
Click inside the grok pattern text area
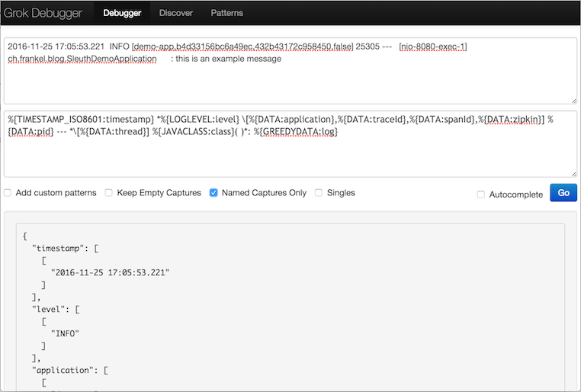coord(290,153)
